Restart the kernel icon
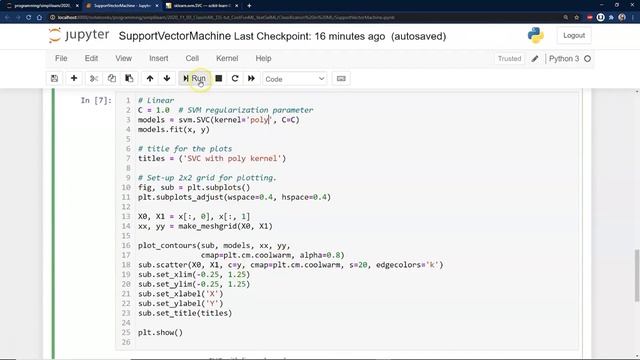The height and width of the screenshot is (360, 640). tap(235, 78)
